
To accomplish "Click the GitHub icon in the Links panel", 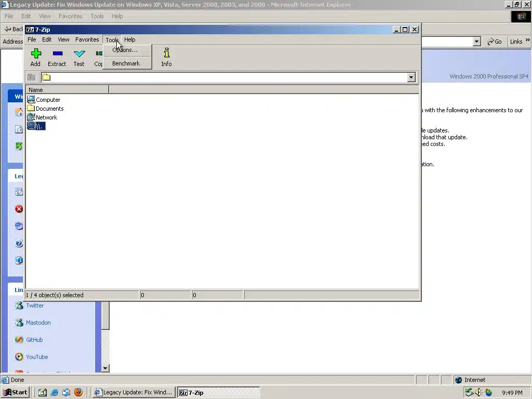I will pos(19,340).
